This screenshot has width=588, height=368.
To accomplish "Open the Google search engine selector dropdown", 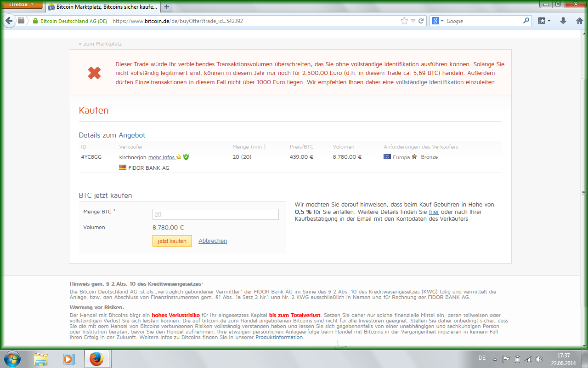I will click(x=437, y=21).
